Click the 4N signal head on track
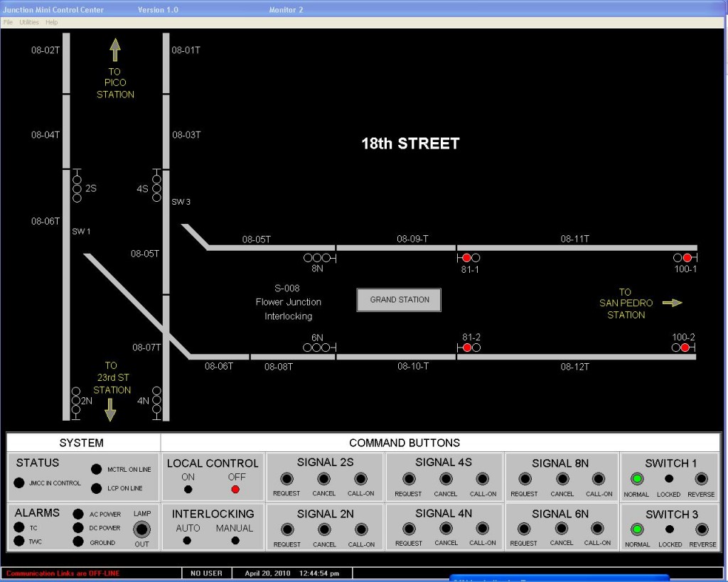The width and height of the screenshot is (728, 582). click(x=156, y=400)
